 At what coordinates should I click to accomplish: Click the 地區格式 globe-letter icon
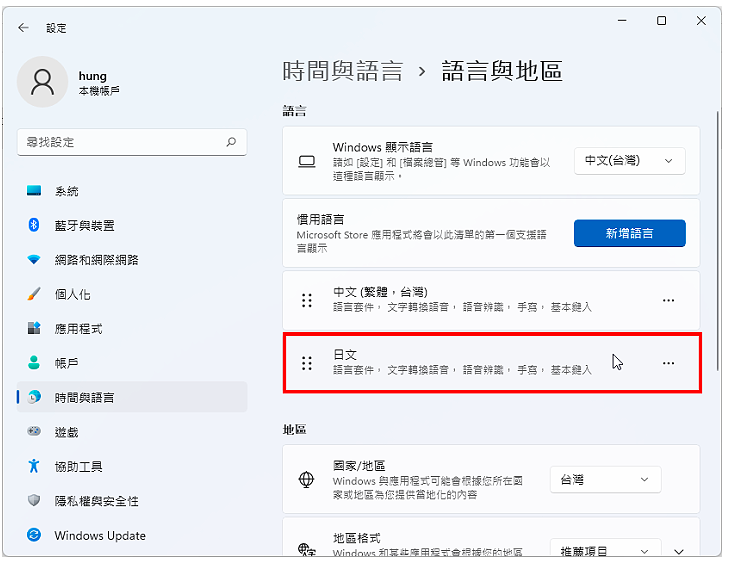pos(307,549)
